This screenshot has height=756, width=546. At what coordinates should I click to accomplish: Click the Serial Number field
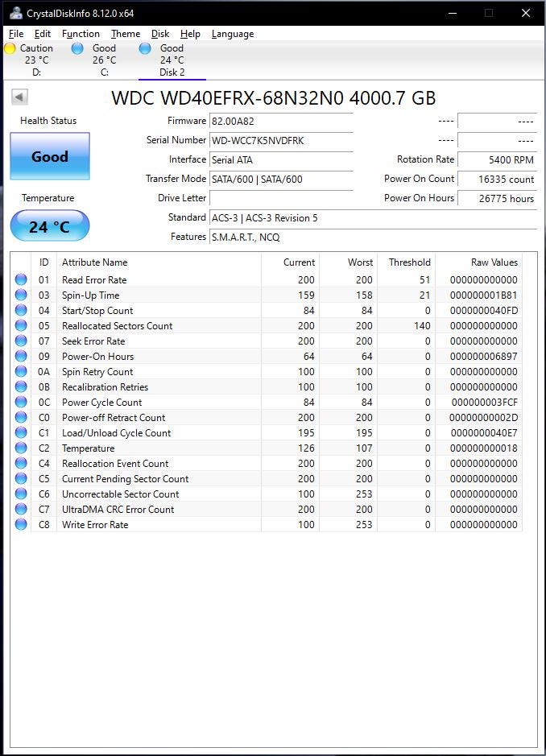(x=282, y=140)
